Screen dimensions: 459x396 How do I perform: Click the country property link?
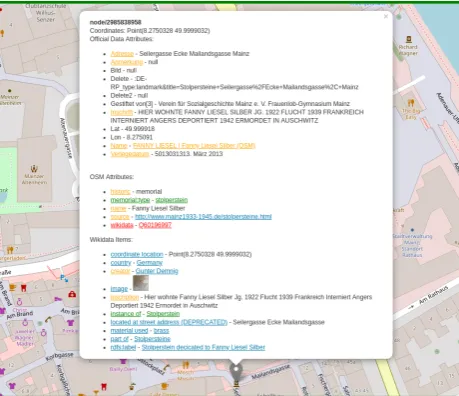(x=121, y=263)
